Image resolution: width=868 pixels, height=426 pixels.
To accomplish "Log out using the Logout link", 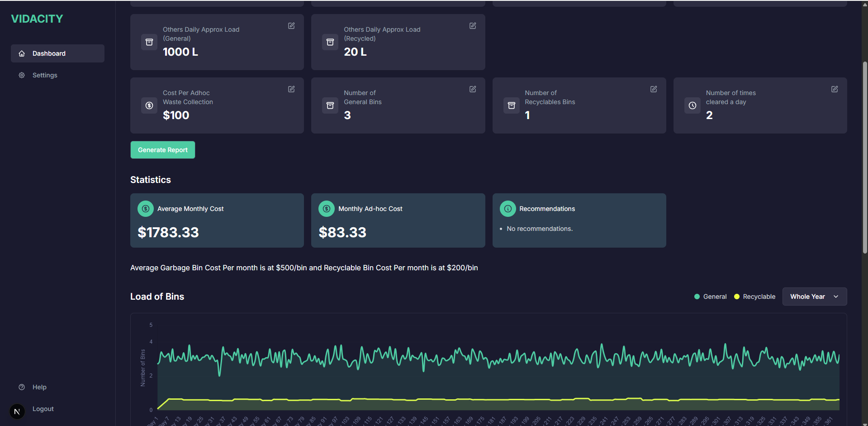I will [43, 409].
